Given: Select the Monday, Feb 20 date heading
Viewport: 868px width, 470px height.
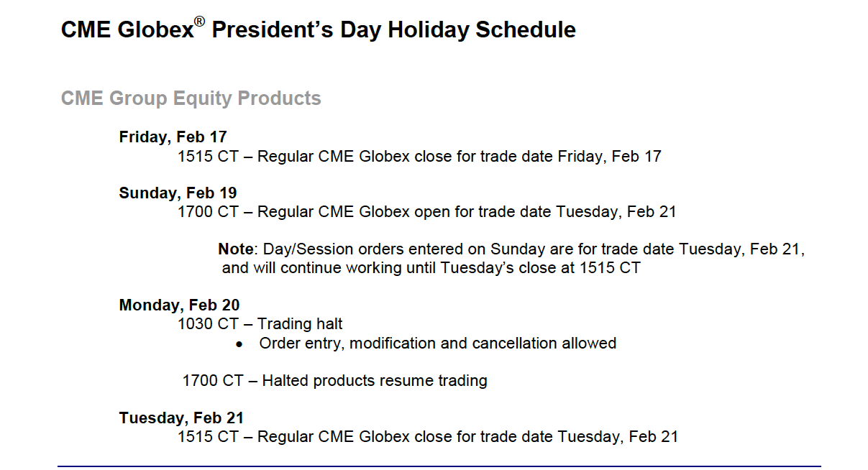Looking at the screenshot, I should pyautogui.click(x=180, y=305).
